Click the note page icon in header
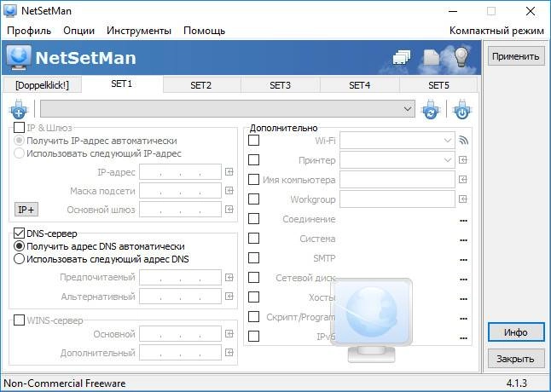This screenshot has height=392, width=551. click(x=432, y=57)
